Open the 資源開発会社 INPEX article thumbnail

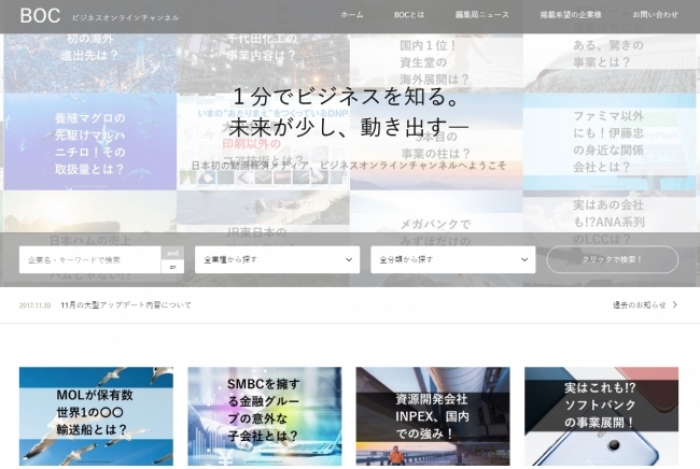click(x=433, y=416)
